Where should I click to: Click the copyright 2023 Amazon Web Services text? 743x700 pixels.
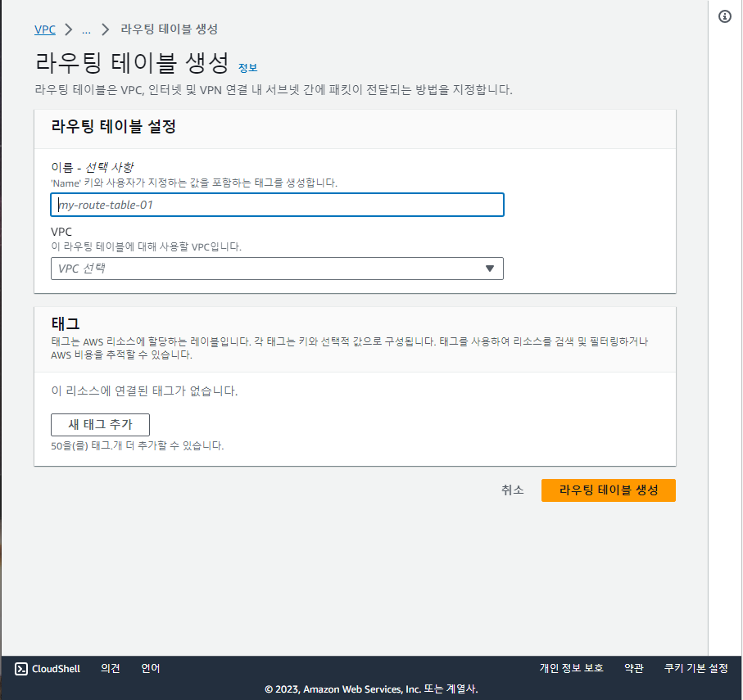(372, 689)
